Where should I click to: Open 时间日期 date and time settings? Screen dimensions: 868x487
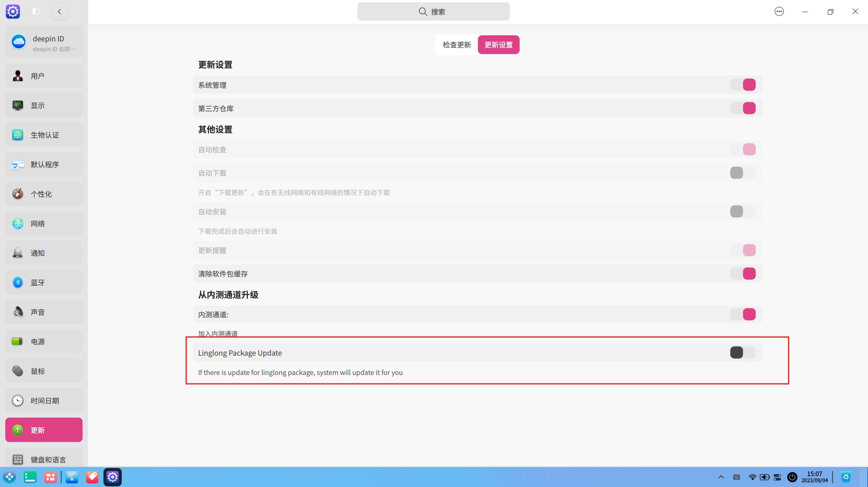pos(43,400)
